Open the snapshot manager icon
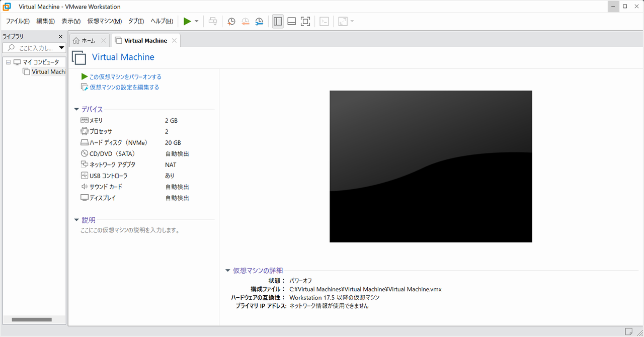The height and width of the screenshot is (337, 644). tap(259, 21)
